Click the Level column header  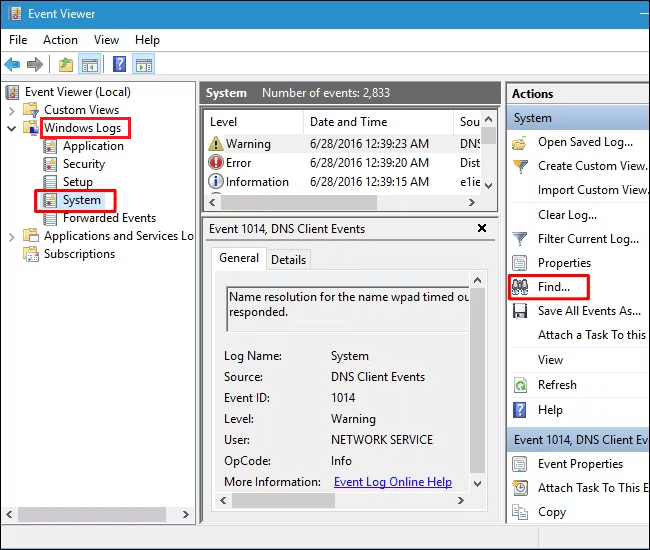(223, 122)
